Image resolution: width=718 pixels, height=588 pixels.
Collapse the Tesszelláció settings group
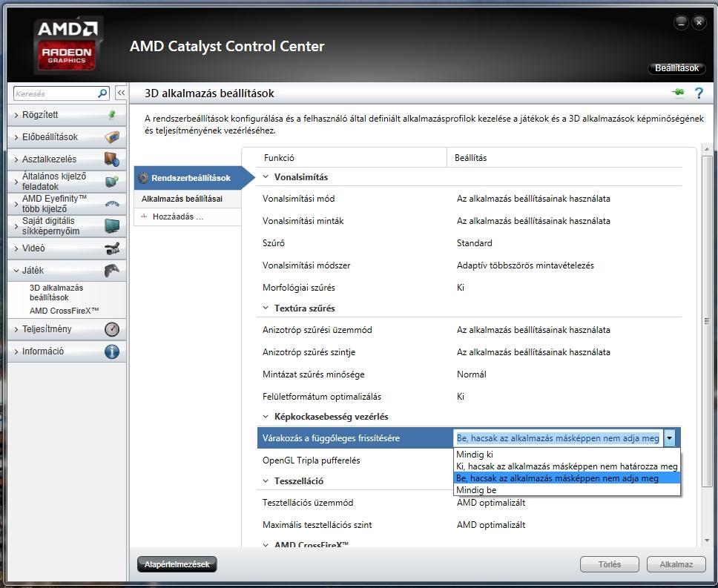(x=266, y=481)
